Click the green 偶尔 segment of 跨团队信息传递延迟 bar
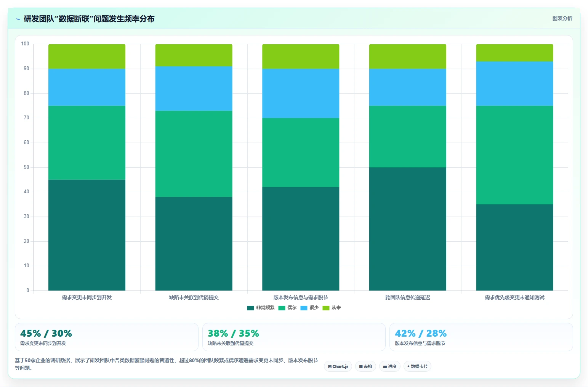The width and height of the screenshot is (588, 387). 408,137
